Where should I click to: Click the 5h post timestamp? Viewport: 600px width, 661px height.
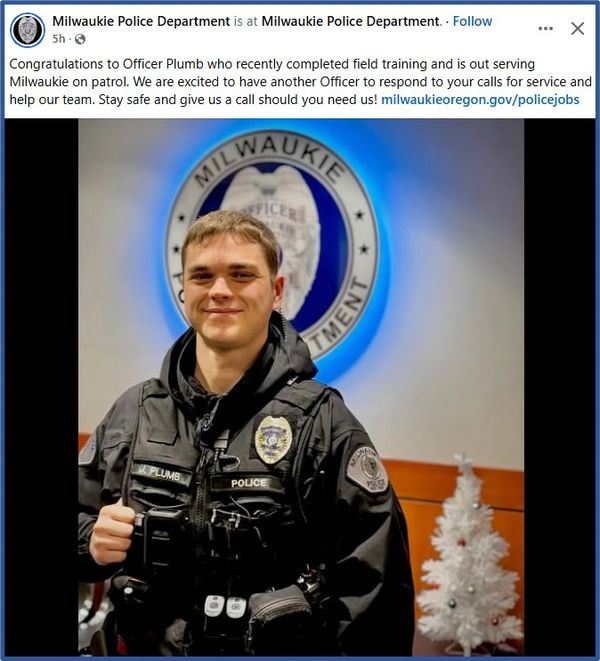(59, 39)
